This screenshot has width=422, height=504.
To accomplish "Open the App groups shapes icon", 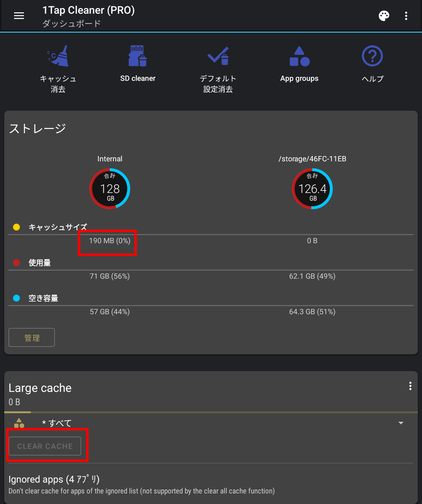I will (x=299, y=56).
